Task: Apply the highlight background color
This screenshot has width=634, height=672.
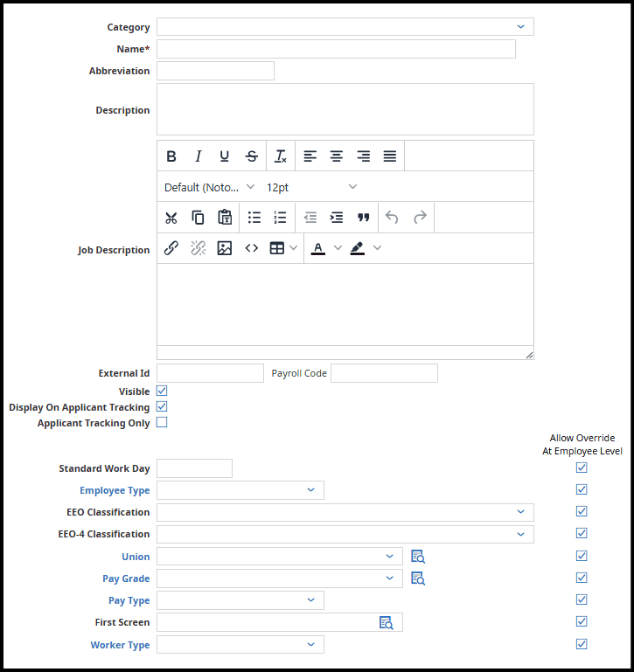Action: [358, 248]
